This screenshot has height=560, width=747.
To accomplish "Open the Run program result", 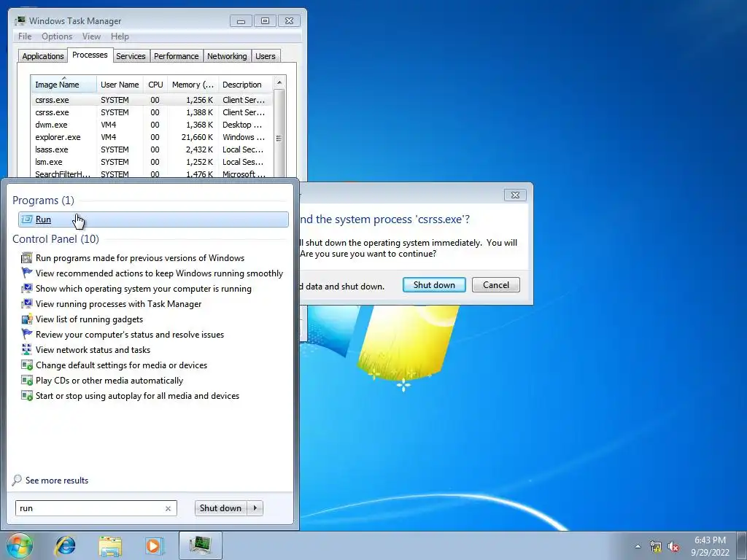I will (x=153, y=219).
